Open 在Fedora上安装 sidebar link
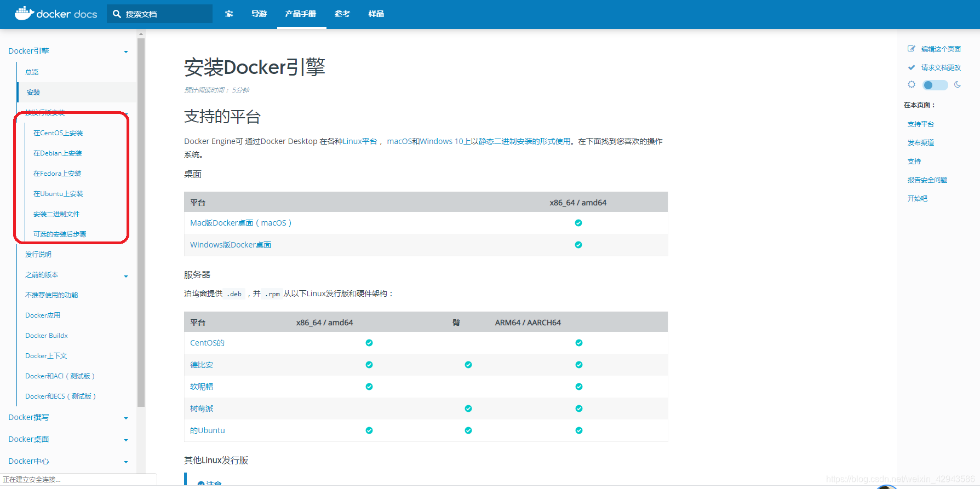980x489 pixels. tap(58, 174)
